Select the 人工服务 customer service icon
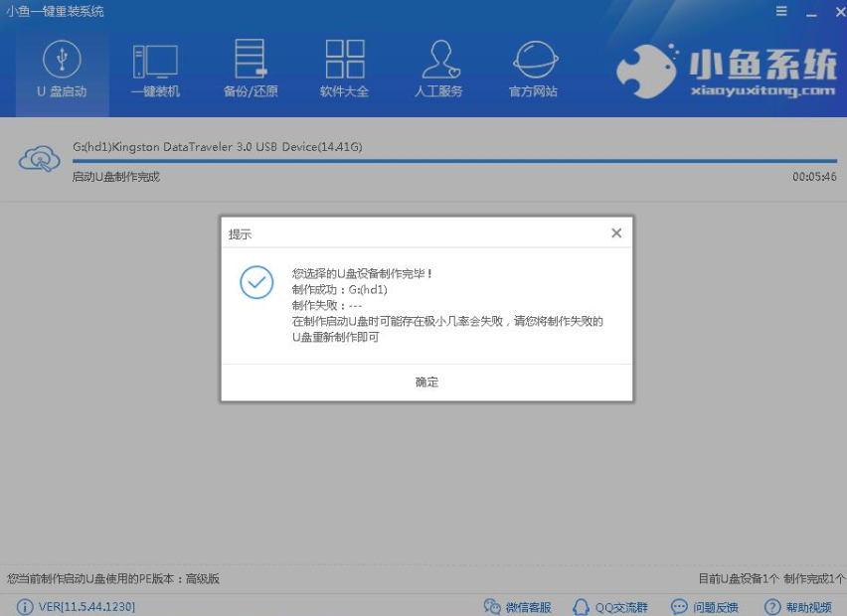This screenshot has height=616, width=847. pos(440,67)
